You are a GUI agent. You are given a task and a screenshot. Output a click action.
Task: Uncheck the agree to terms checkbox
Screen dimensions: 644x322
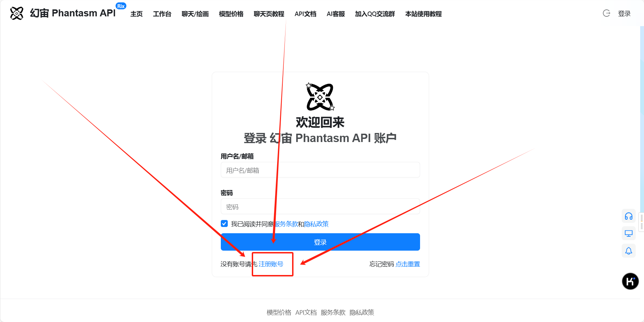click(x=224, y=223)
